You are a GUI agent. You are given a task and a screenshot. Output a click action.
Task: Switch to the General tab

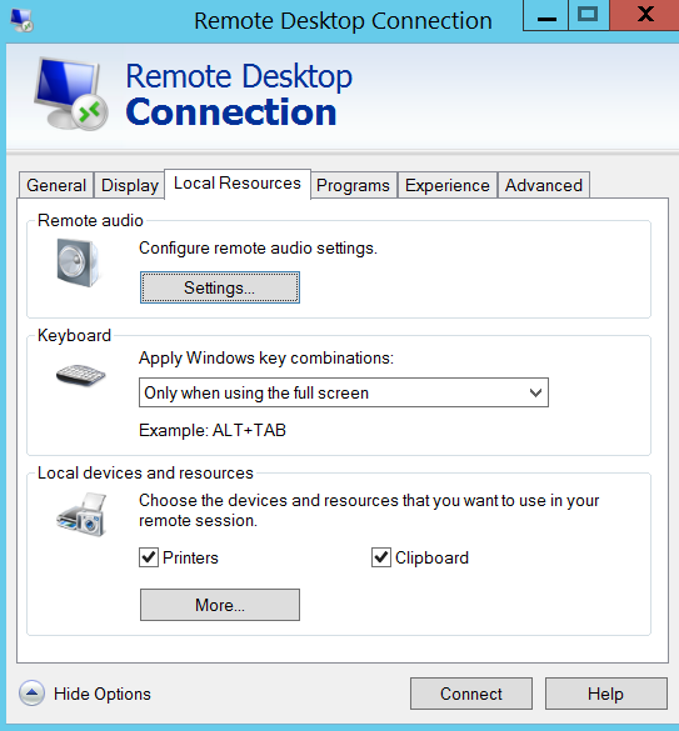point(56,185)
